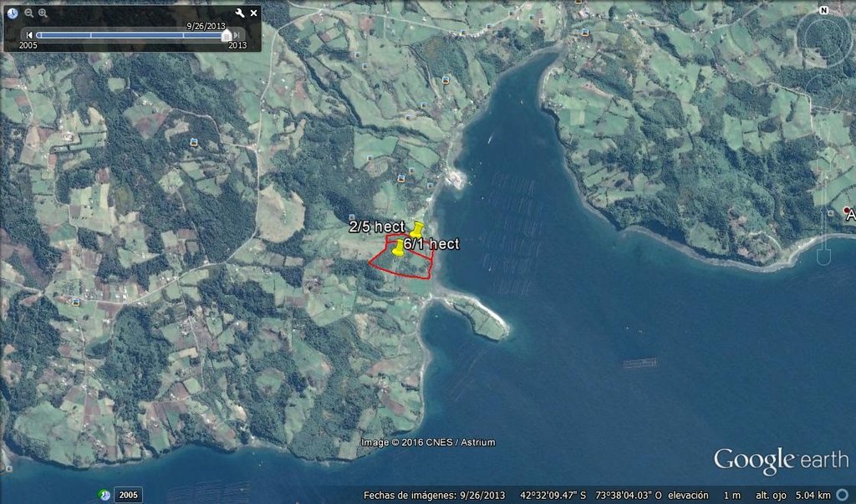This screenshot has height=504, width=856.
Task: Click the Google earth logo
Action: (781, 461)
